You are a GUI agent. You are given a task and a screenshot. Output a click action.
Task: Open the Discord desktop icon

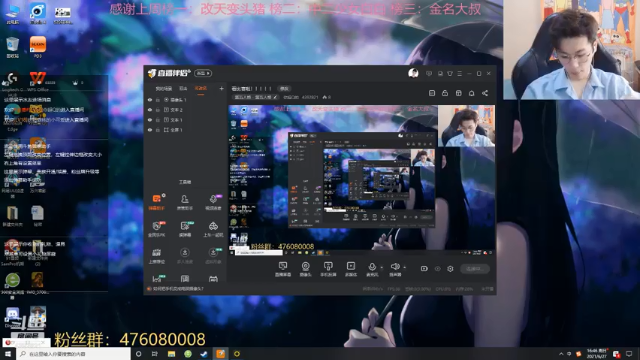(13, 317)
